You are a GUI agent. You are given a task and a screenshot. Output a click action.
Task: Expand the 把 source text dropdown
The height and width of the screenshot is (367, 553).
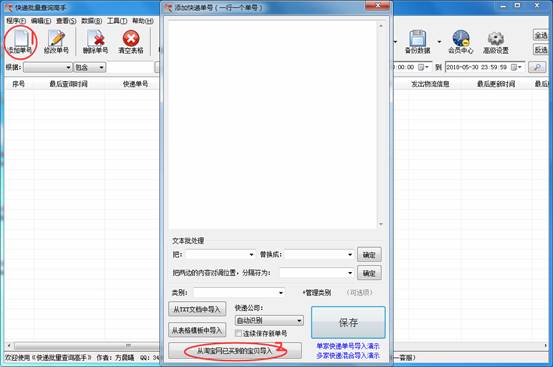click(251, 255)
